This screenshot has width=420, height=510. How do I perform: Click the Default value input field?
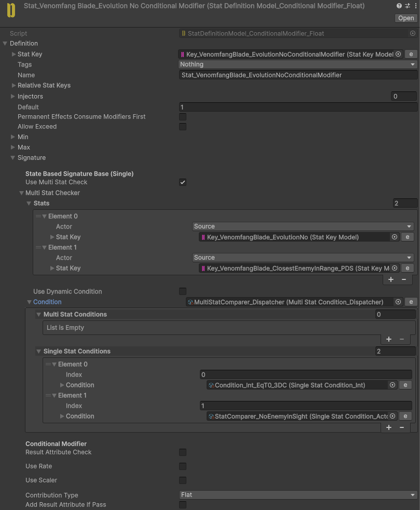(298, 108)
